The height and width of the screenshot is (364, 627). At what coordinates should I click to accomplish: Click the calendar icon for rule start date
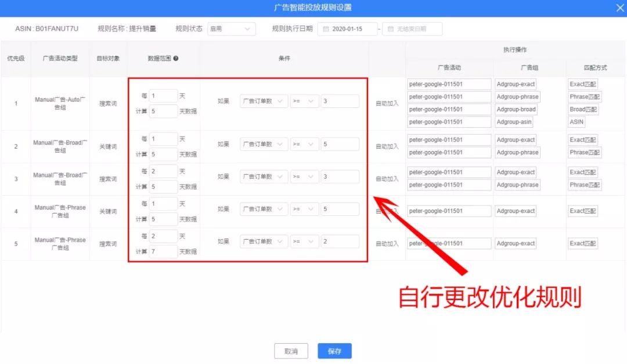(326, 28)
